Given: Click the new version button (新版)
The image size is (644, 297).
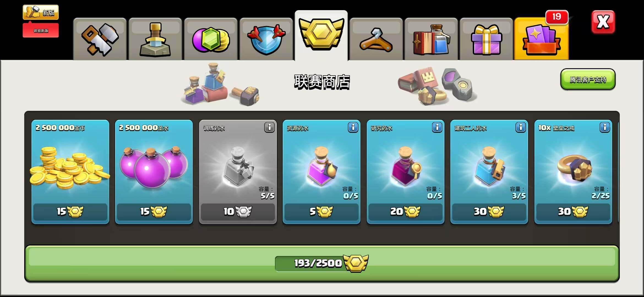Looking at the screenshot, I should pos(41,12).
